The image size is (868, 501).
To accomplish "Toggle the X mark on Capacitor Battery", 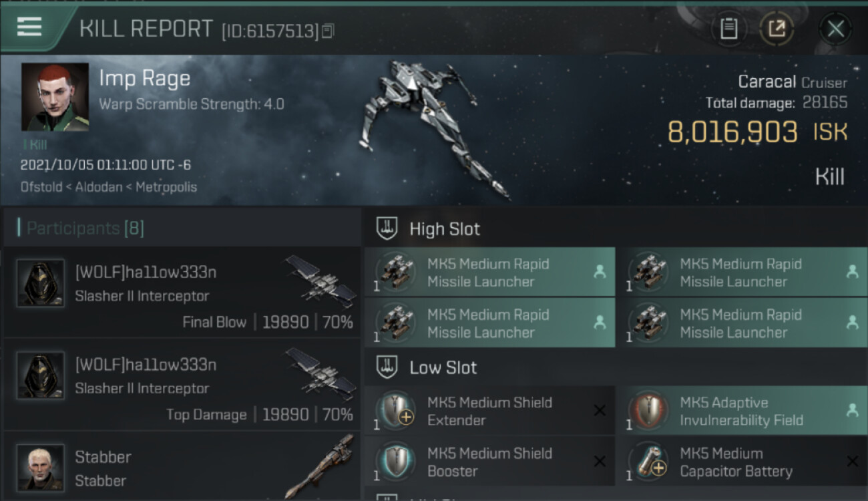I will coord(852,461).
